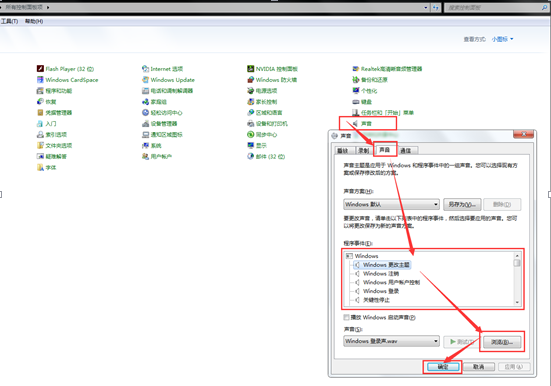Click the 另存为 save-as button
This screenshot has height=386, width=551.
coord(462,204)
